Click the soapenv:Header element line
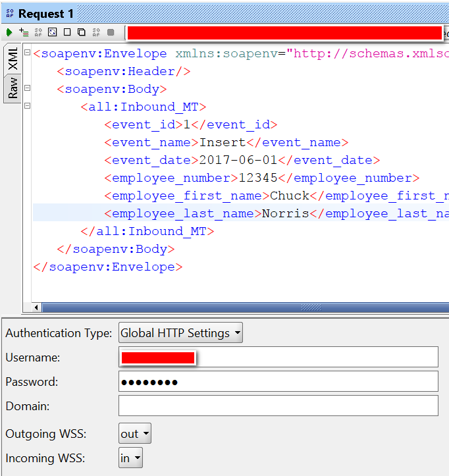Screen dimensions: 449x476 (124, 71)
